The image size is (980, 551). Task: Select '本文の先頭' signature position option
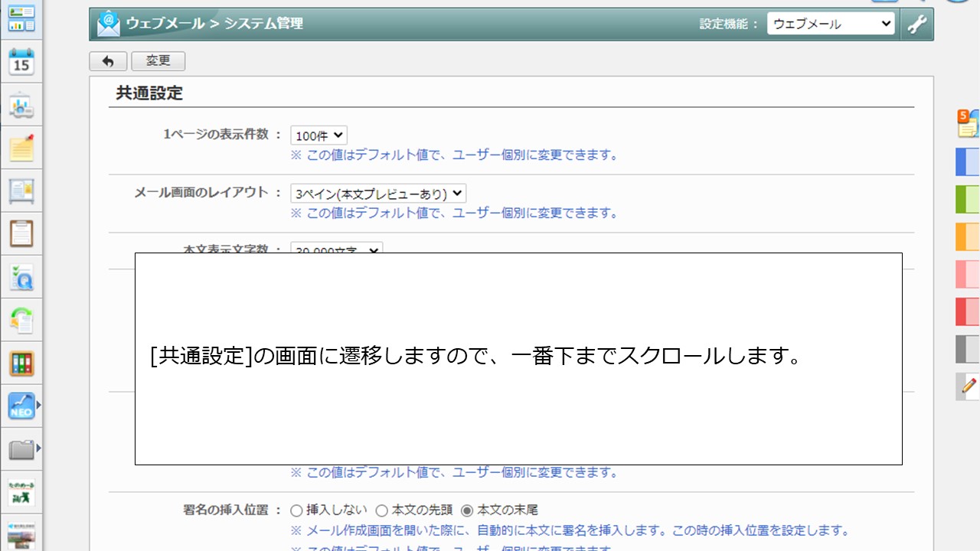coord(381,510)
